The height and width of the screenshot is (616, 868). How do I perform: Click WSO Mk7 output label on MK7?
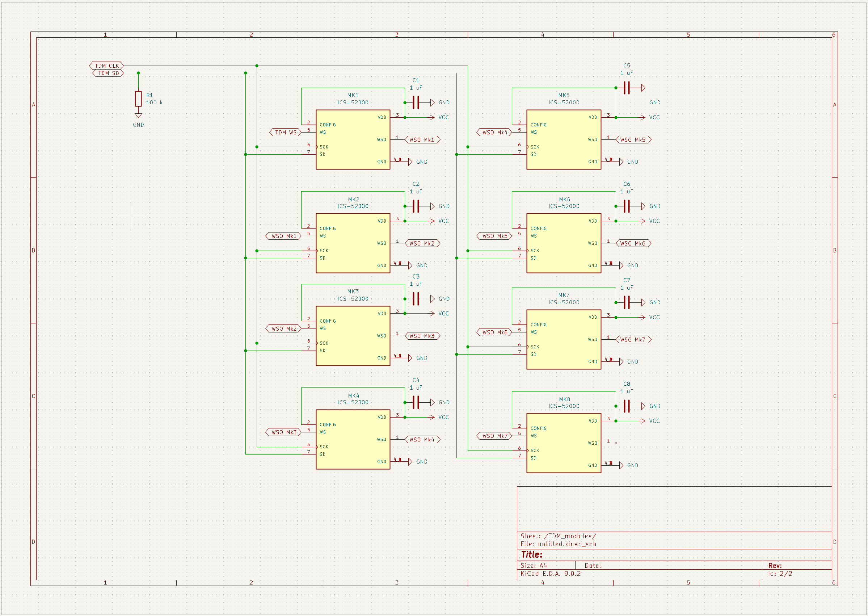633,339
